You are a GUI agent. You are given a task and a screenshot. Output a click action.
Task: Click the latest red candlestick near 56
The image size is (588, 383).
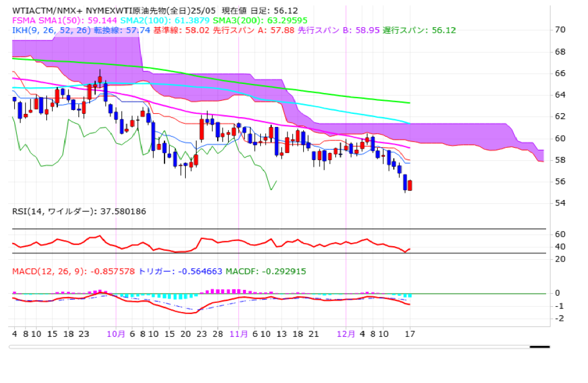click(x=410, y=186)
